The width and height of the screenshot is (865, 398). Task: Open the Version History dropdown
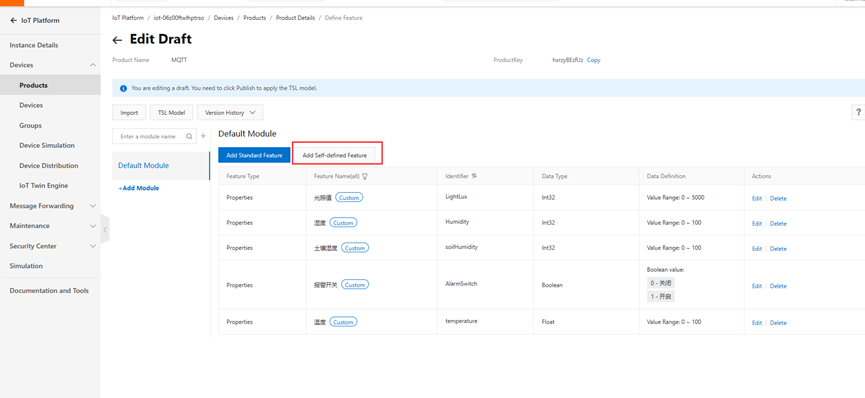(230, 113)
